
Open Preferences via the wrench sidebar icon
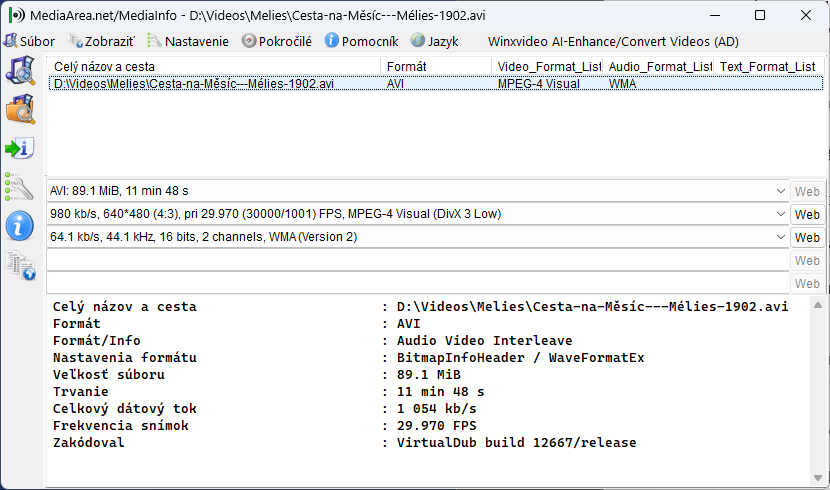[x=20, y=186]
